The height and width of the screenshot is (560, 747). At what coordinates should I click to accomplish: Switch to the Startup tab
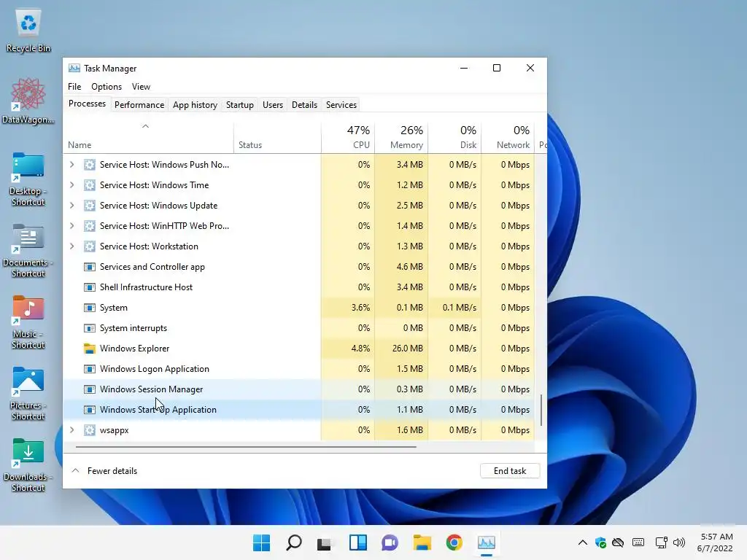239,105
